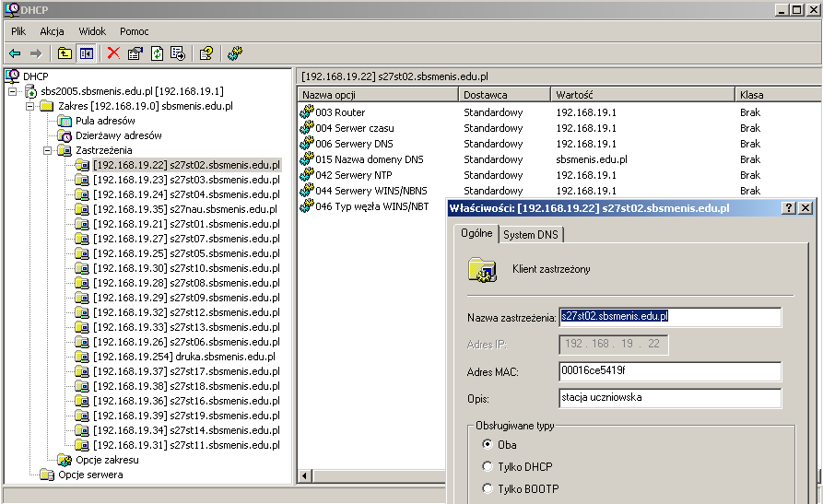The width and height of the screenshot is (823, 504).
Task: Click the 004 Serwer czasu option icon
Action: point(307,127)
